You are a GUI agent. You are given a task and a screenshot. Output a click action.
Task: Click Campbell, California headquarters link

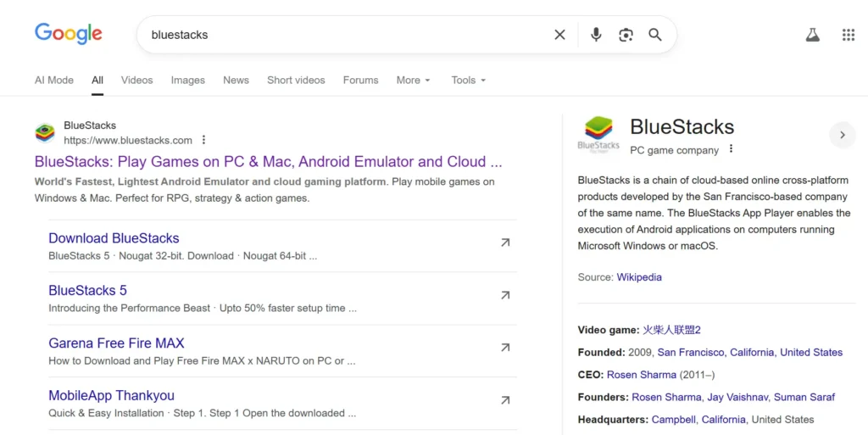[x=698, y=420]
